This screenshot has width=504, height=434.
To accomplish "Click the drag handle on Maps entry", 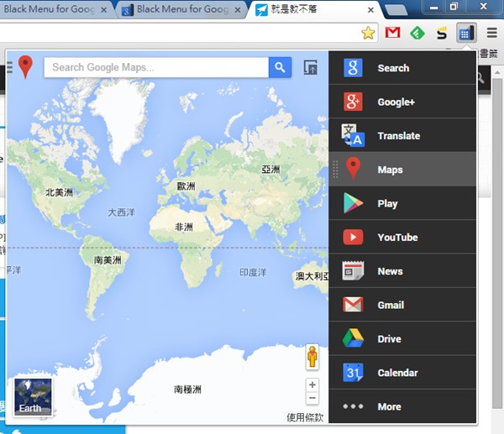I will coord(335,169).
